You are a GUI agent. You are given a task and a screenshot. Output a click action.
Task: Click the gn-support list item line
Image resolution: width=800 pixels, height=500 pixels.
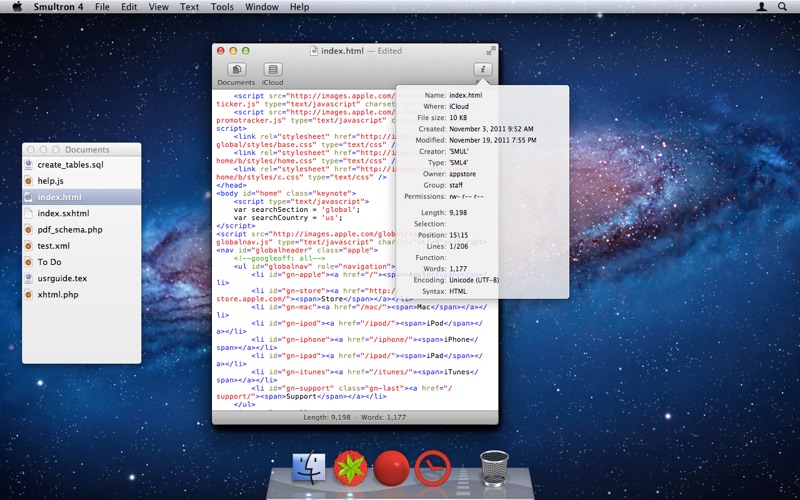click(x=352, y=388)
